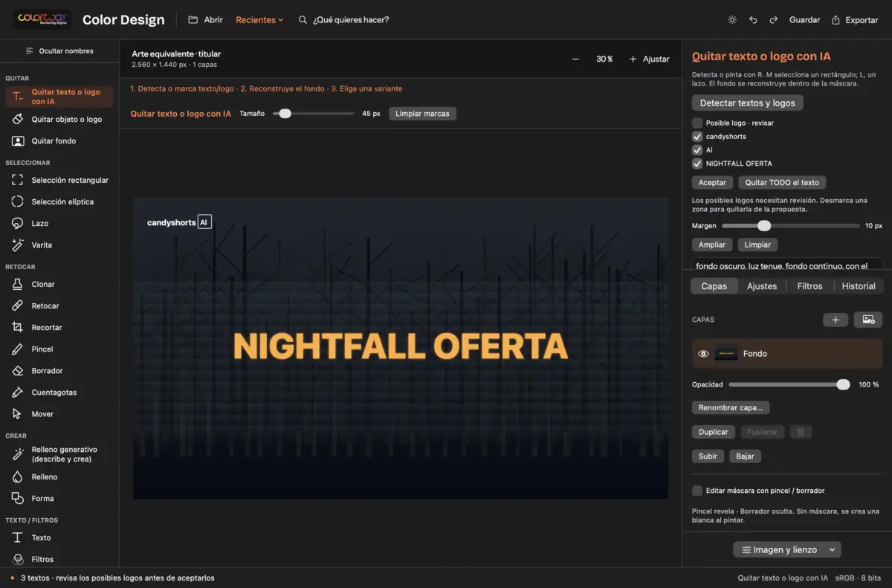Open the Relleno generativo tool

point(59,454)
